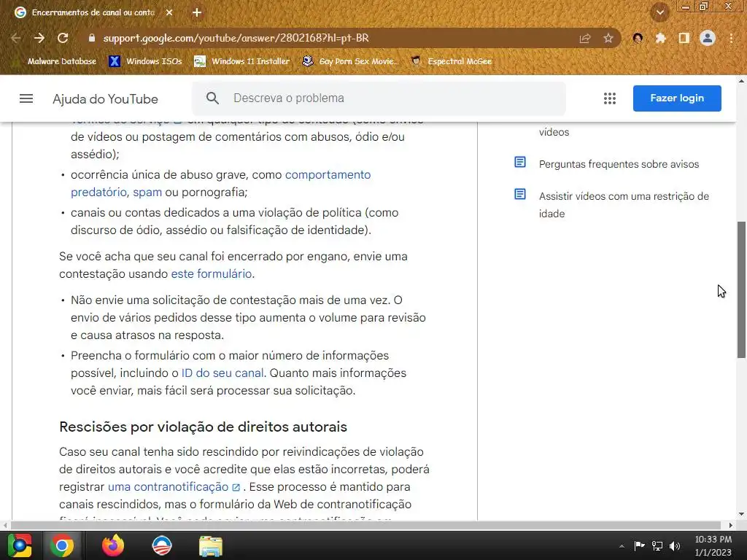This screenshot has height=560, width=747.
Task: Click article icon beside Perguntas frequentes
Action: (x=519, y=163)
